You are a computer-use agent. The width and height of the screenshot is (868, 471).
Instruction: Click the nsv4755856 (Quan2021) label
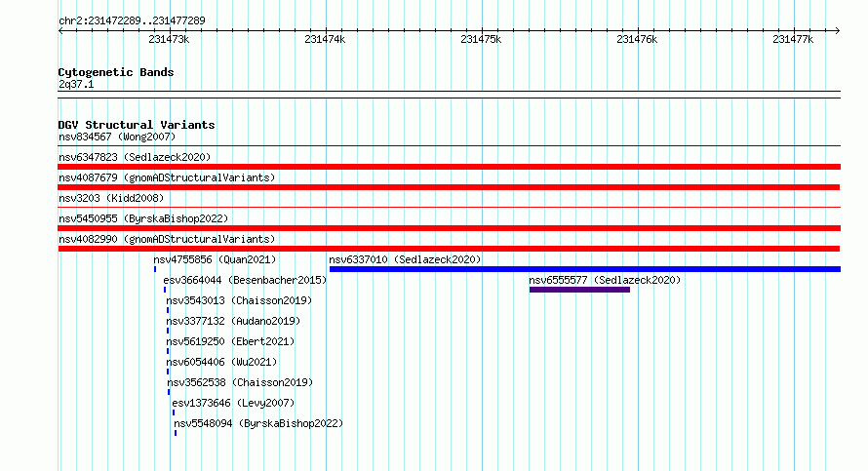[x=215, y=259]
